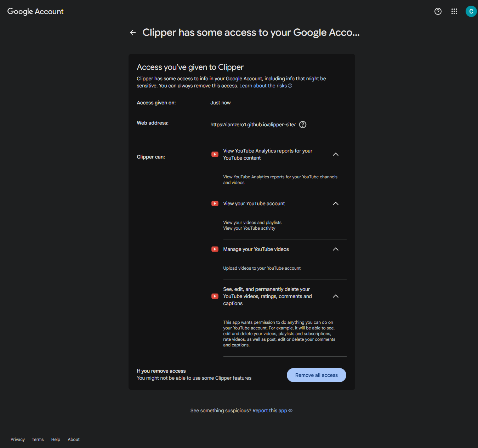Open the account avatar menu

[471, 11]
